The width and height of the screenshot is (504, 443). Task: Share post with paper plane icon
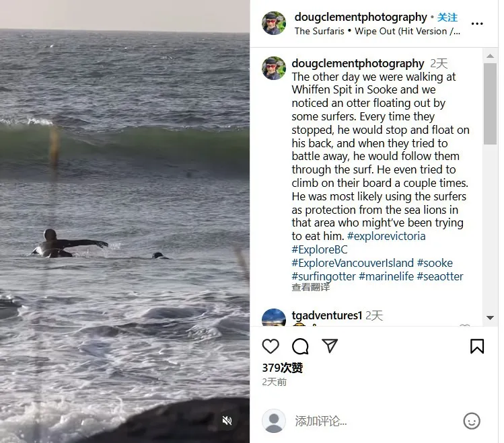coord(330,346)
